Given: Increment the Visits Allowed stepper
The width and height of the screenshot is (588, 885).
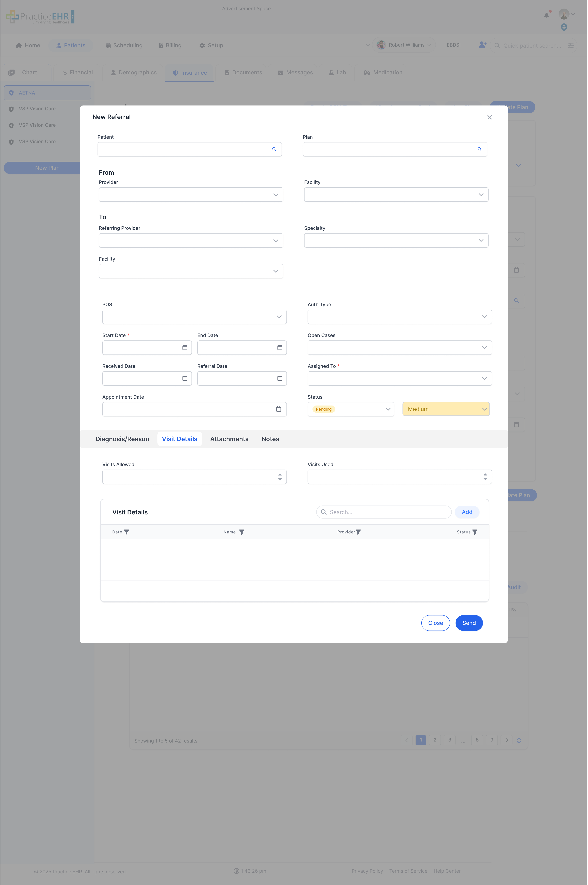Looking at the screenshot, I should (x=280, y=475).
